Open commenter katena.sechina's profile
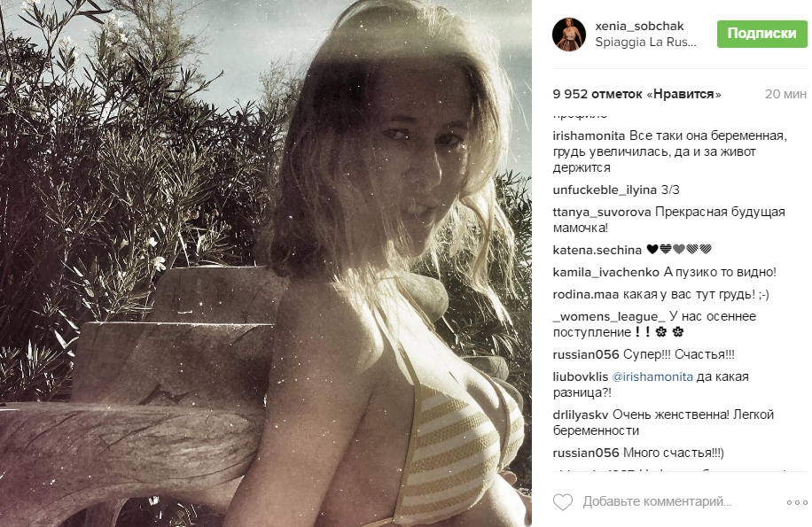Viewport: 812px width, 527px height. pyautogui.click(x=597, y=251)
